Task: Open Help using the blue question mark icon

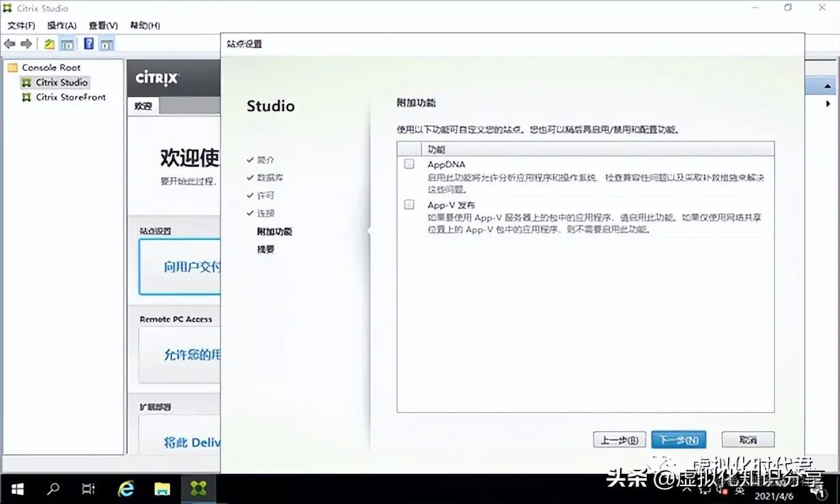Action: [89, 43]
